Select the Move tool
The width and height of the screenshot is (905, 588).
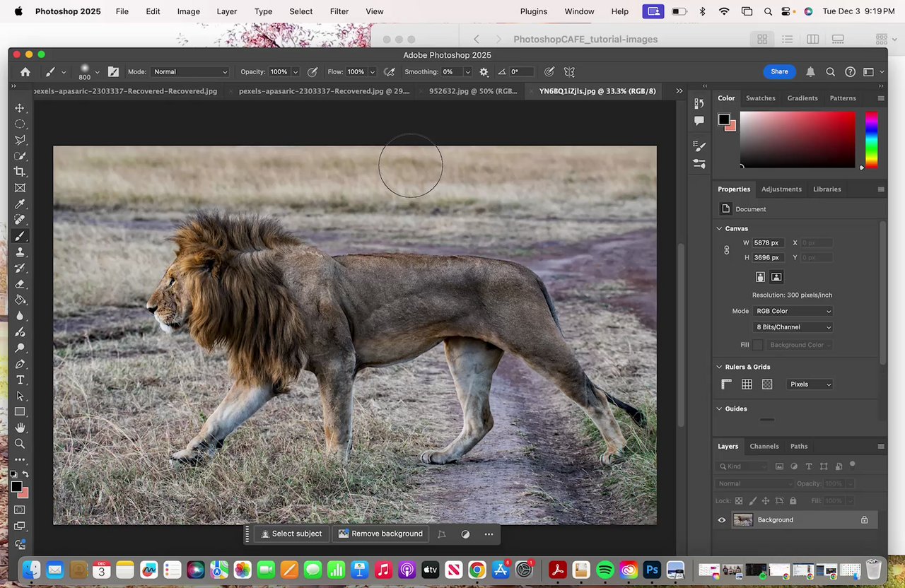point(20,108)
